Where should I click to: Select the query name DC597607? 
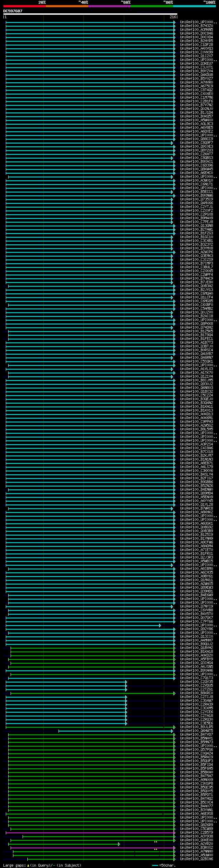click(x=13, y=11)
